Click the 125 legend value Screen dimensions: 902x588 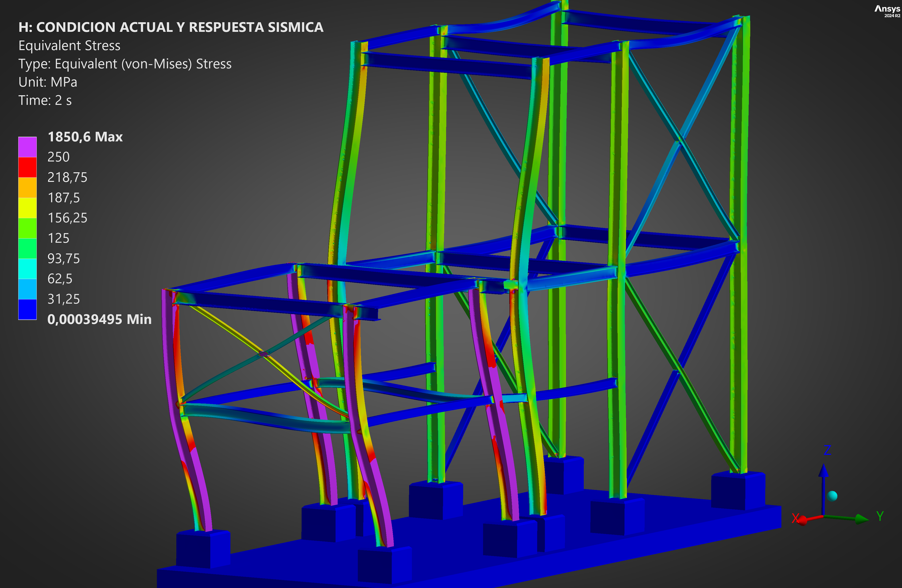(58, 238)
